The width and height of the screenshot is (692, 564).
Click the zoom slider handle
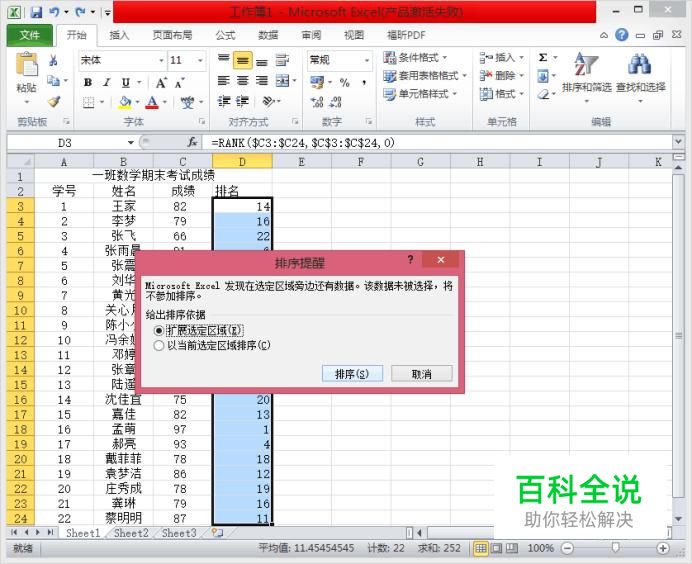click(x=615, y=548)
